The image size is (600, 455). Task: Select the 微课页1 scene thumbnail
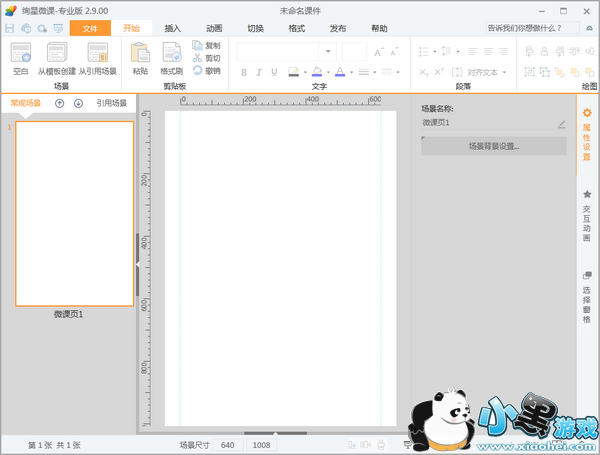(75, 213)
